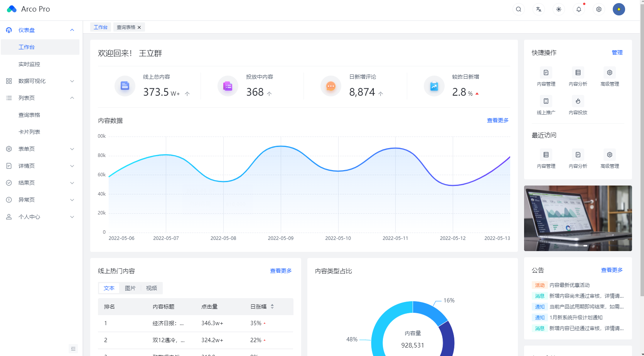Viewport: 644px width, 356px height.
Task: Expand the 详情页 menu
Action: pyautogui.click(x=40, y=166)
